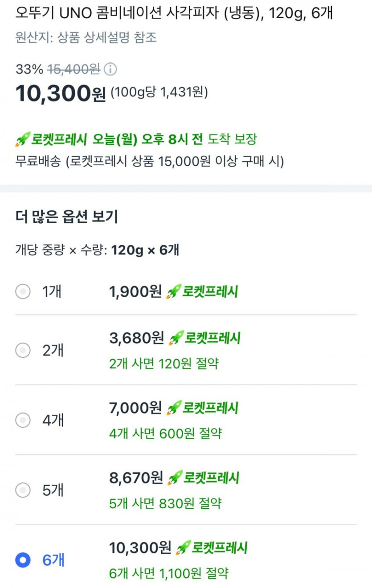Pick the 5개 quantity radio button
The image size is (372, 588).
[x=23, y=490]
